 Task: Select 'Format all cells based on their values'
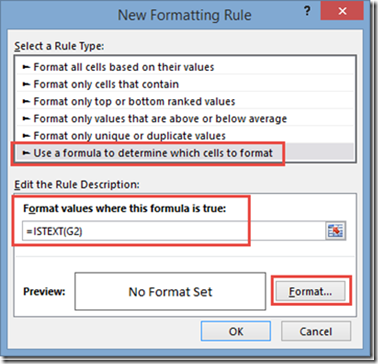[185, 67]
